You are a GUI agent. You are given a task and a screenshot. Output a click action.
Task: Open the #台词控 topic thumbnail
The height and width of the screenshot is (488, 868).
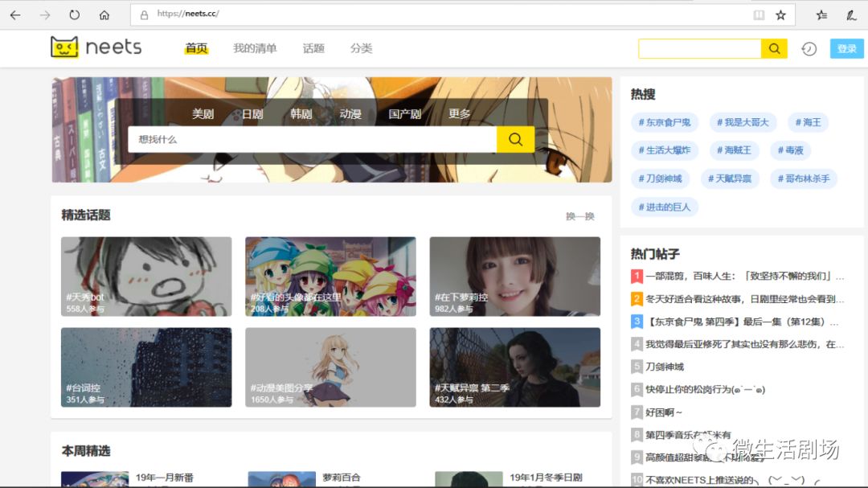pyautogui.click(x=146, y=367)
